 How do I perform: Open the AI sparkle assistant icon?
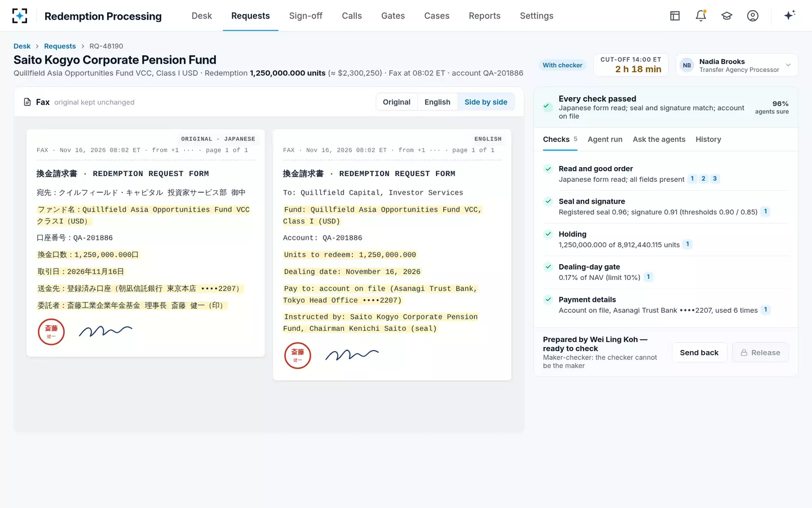[x=789, y=15]
